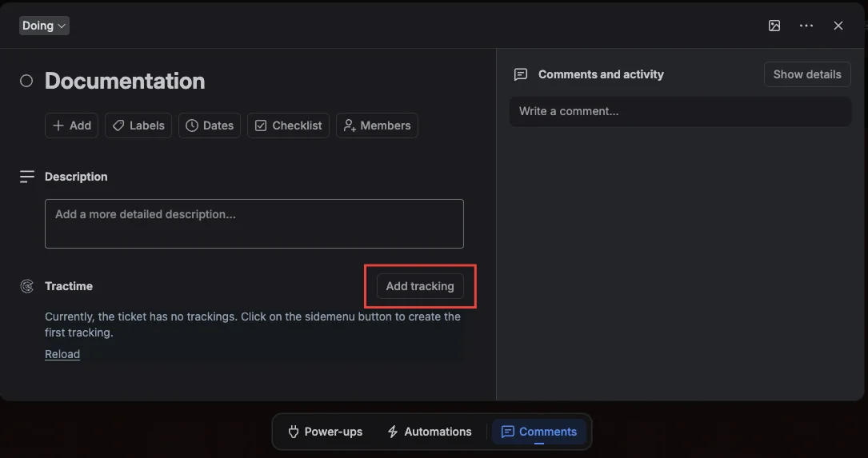Image resolution: width=868 pixels, height=458 pixels.
Task: Click the card cover image icon
Action: pos(774,26)
